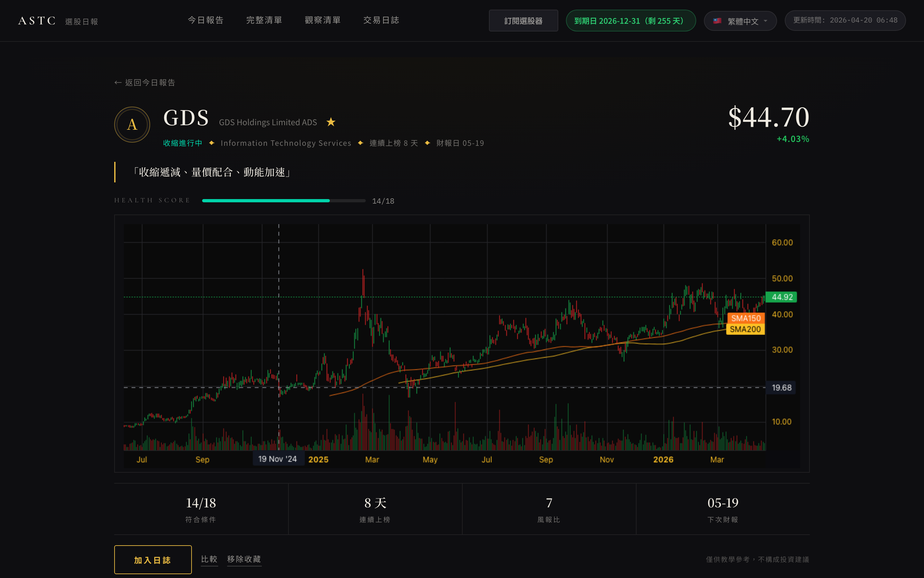Click Information Technology Services sector label
924x578 pixels.
286,143
